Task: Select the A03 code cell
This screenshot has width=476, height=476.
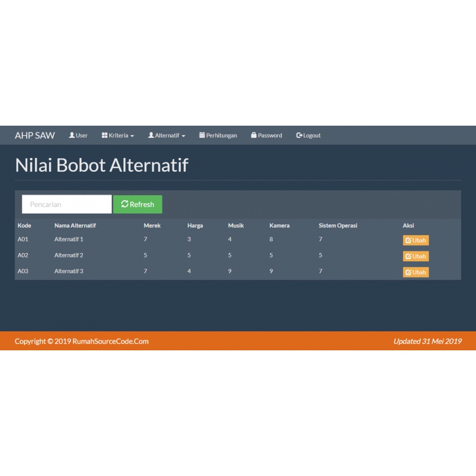Action: pos(23,271)
